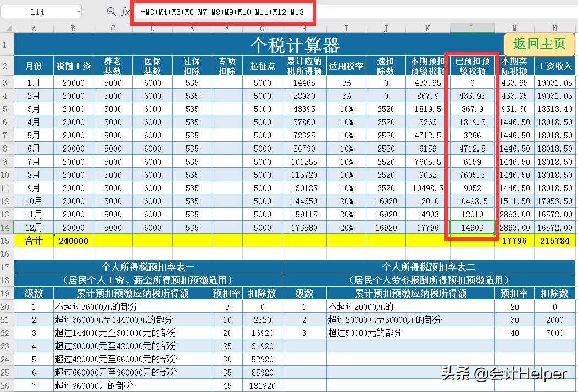Click inside the formula bar
Screen dimensions: 578x392
click(x=220, y=12)
